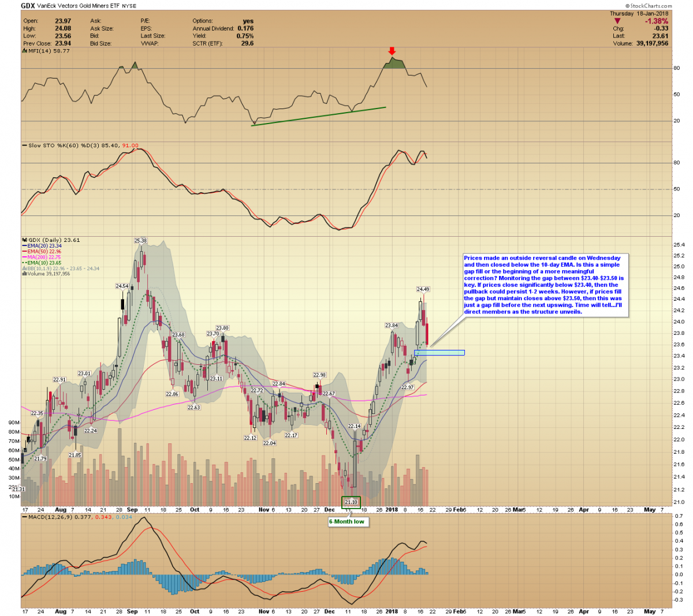Click the MFI(14) indicator legend icon
This screenshot has width=693, height=616.
pyautogui.click(x=24, y=51)
